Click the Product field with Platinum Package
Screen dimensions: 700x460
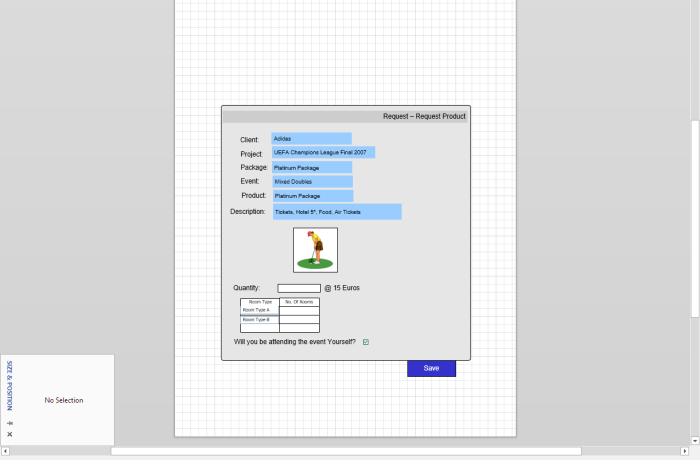tap(312, 196)
